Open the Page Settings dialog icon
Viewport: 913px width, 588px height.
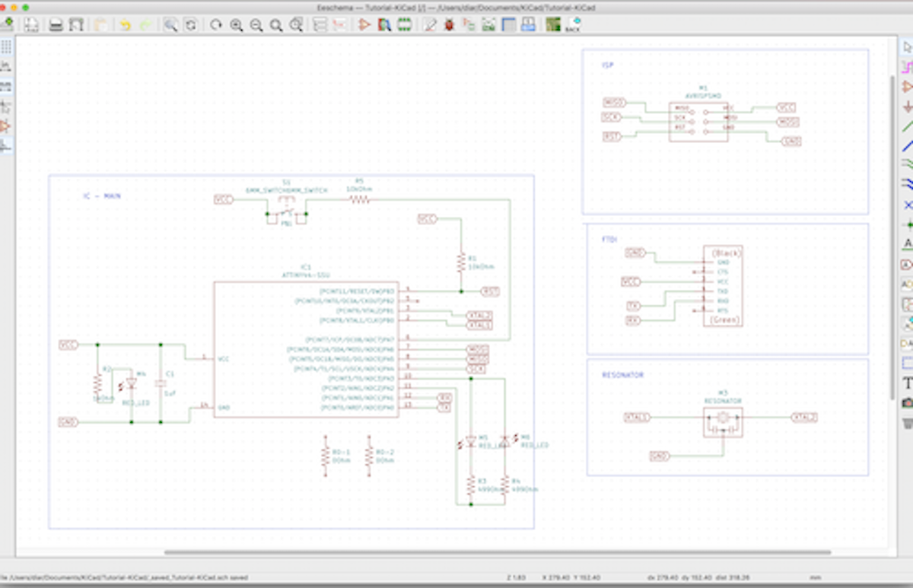coord(31,24)
